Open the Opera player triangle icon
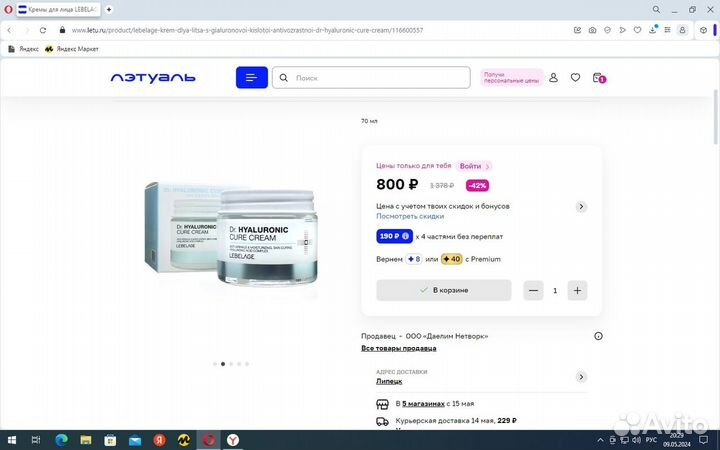Viewport: 720px width, 450px height. (622, 30)
